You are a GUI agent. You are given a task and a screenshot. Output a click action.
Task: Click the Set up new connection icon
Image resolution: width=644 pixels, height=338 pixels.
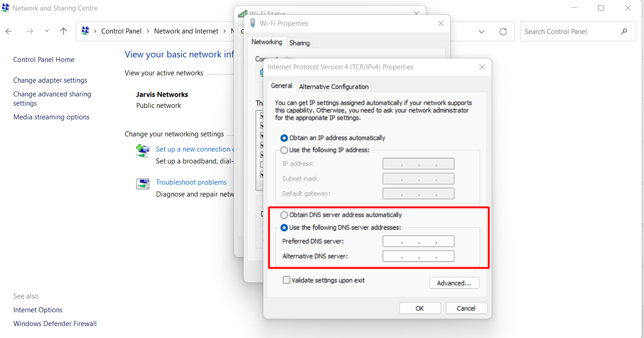point(143,151)
